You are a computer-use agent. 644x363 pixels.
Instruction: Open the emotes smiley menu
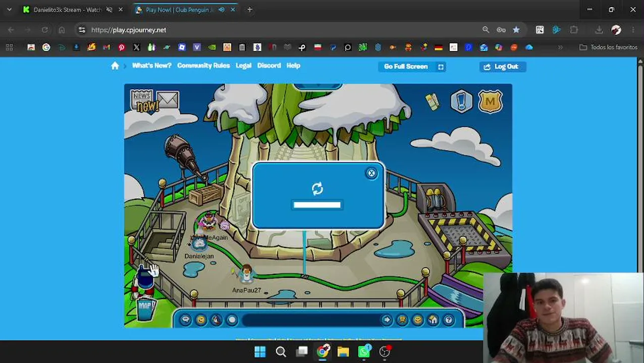[201, 320]
